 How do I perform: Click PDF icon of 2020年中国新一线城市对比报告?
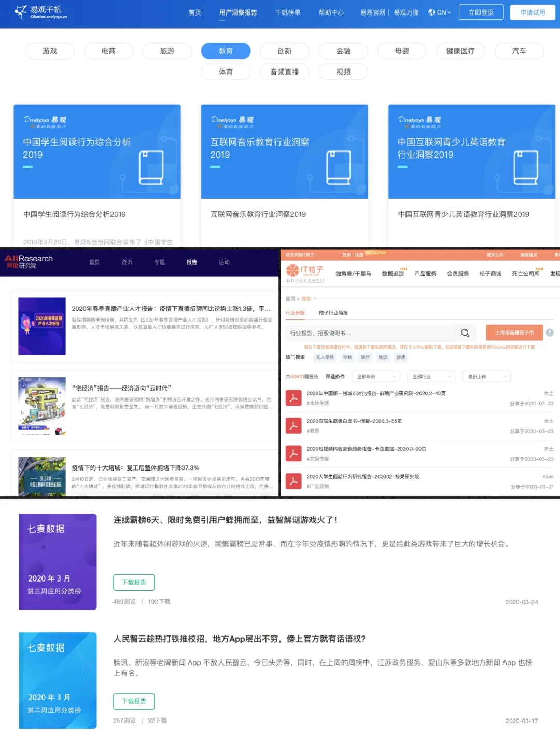coord(293,398)
